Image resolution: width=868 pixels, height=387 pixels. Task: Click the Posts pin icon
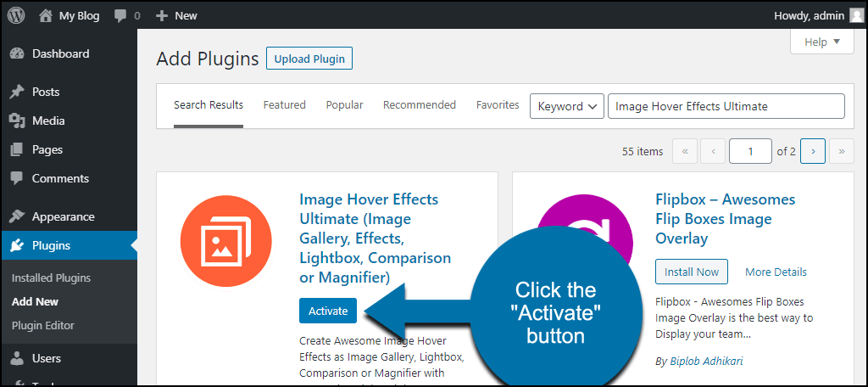pyautogui.click(x=17, y=92)
